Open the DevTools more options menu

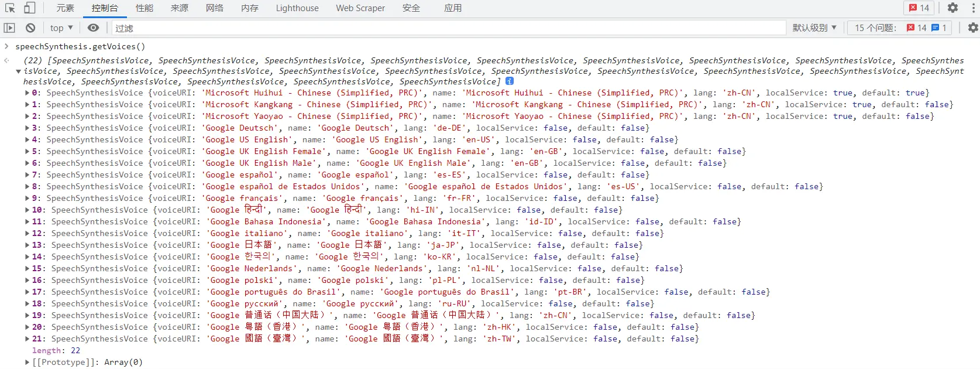point(974,8)
